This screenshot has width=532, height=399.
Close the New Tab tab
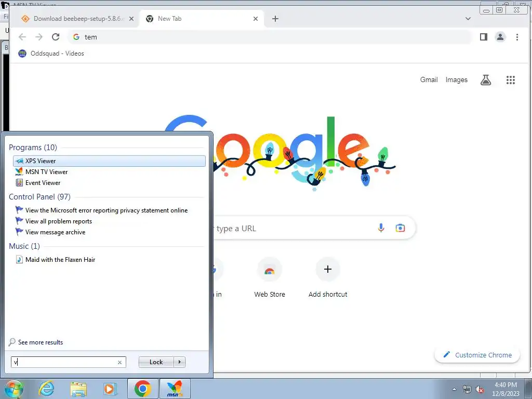pos(256,19)
